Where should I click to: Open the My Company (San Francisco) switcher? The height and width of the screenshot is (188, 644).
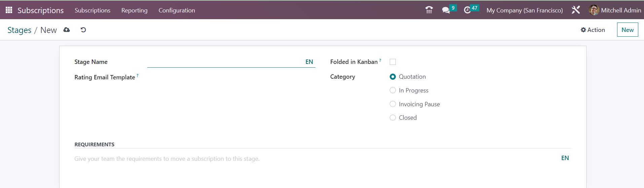coord(524,10)
